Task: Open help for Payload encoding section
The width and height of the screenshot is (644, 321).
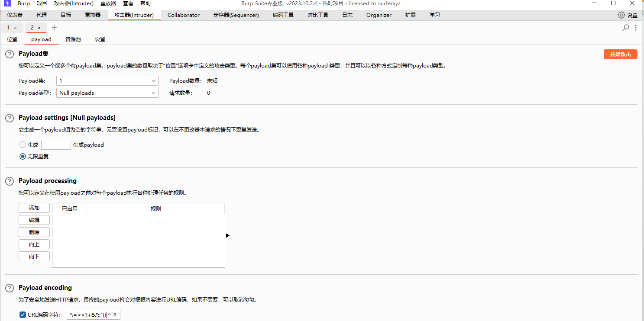Action: click(9, 288)
